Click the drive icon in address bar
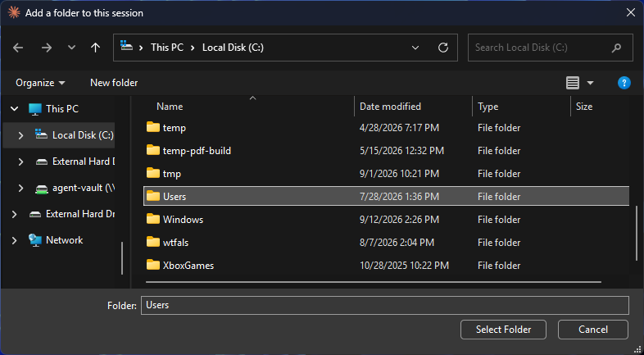The height and width of the screenshot is (355, 644). pyautogui.click(x=126, y=46)
